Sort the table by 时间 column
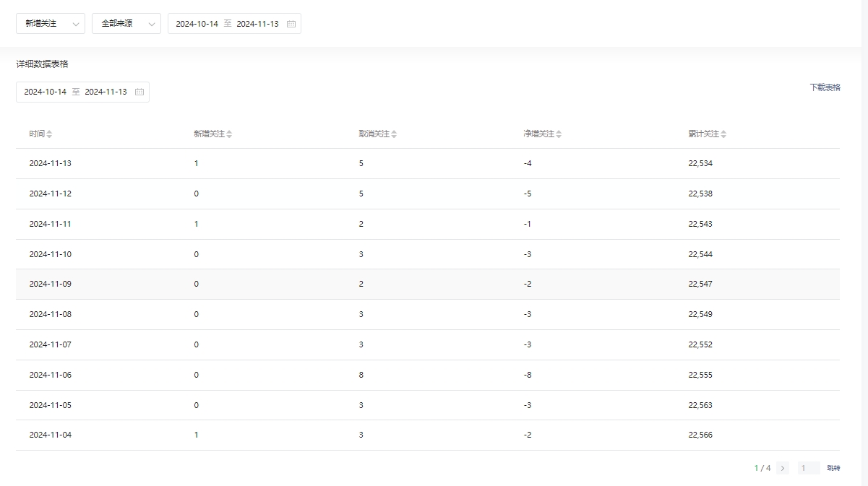 49,134
